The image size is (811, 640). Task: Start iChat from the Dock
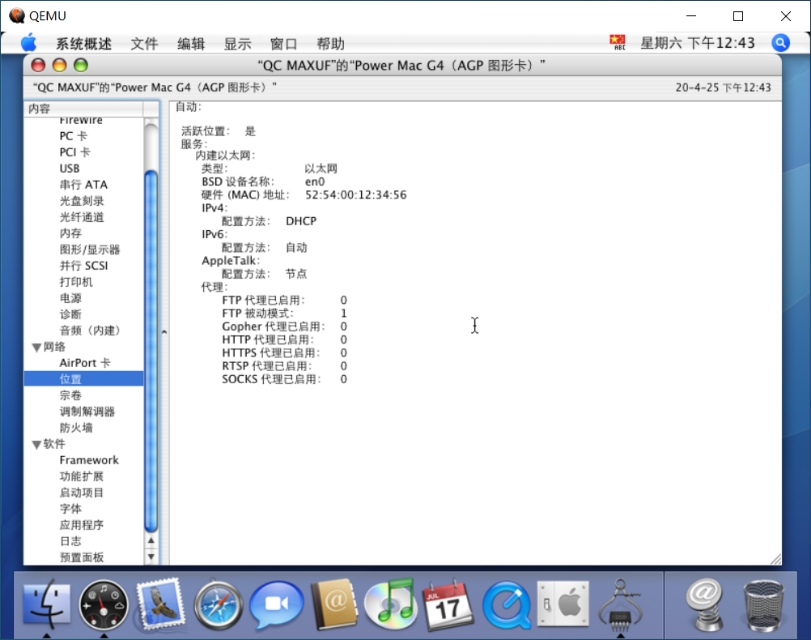coord(275,604)
